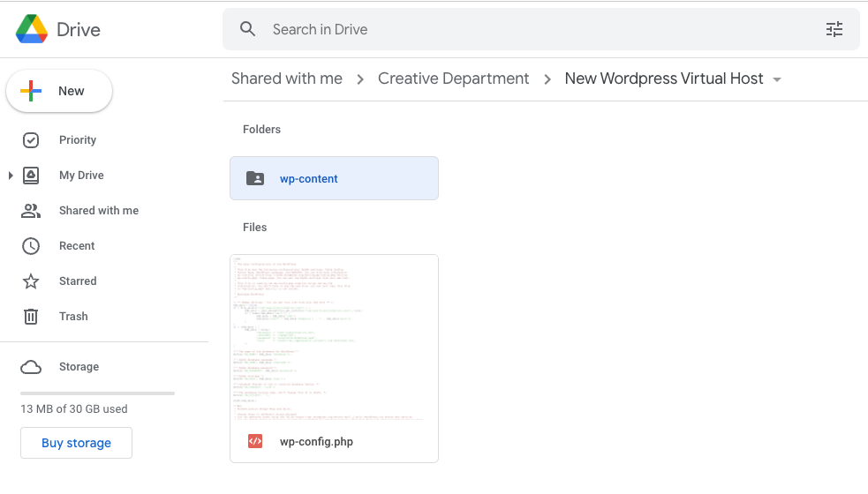Screen dimensions: 868x494
Task: Click the My Drive icon
Action: click(x=31, y=176)
